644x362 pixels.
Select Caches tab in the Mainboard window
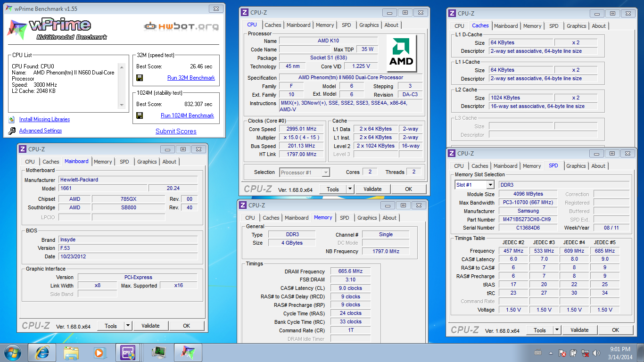click(x=51, y=162)
